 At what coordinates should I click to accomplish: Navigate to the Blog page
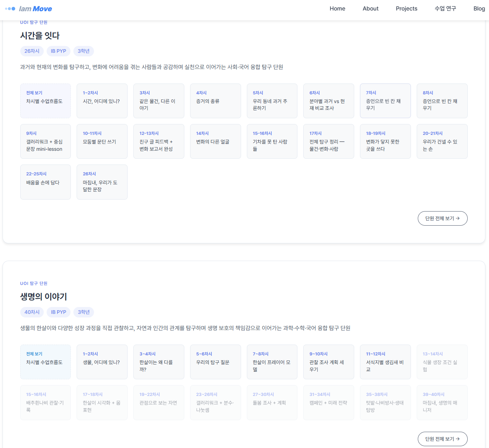tap(479, 9)
